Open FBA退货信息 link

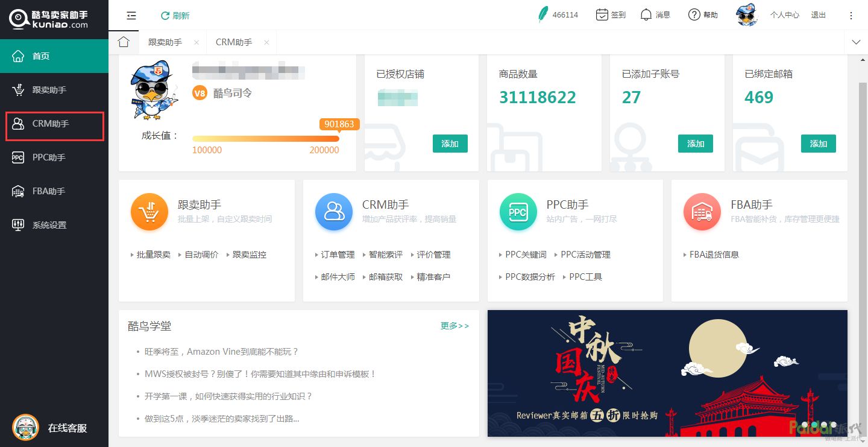(714, 255)
